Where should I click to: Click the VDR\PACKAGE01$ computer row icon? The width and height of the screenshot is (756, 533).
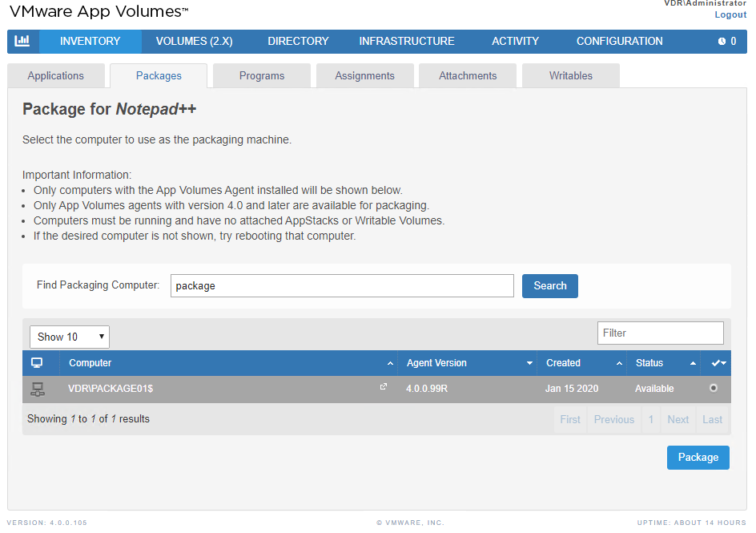[x=38, y=389]
